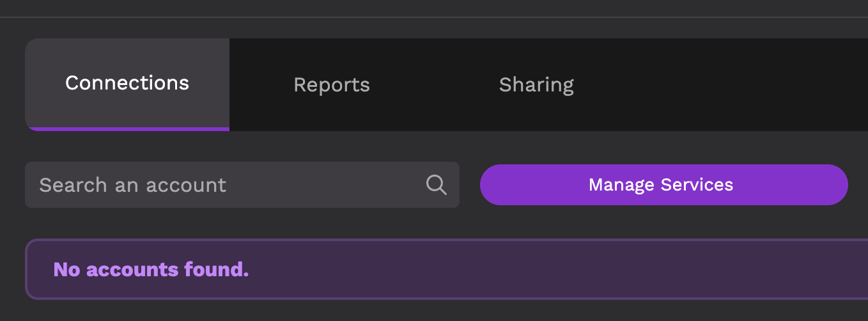Click the No accounts found banner
This screenshot has height=321, width=868.
tap(446, 269)
